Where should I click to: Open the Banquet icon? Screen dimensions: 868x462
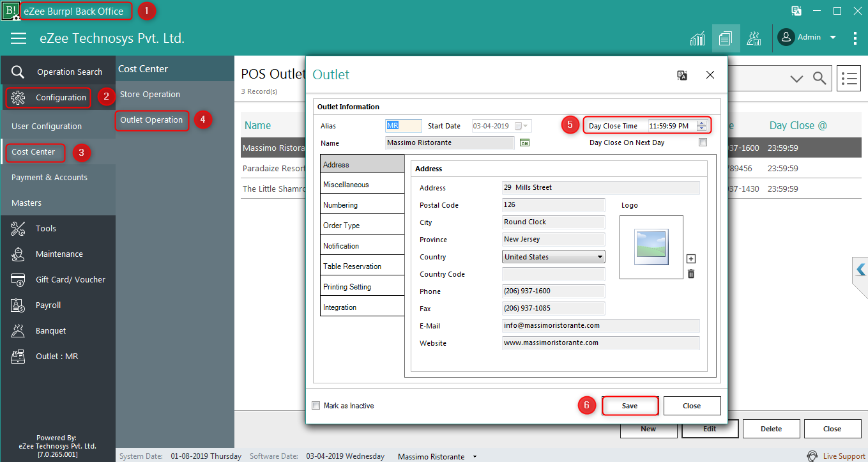tap(18, 330)
